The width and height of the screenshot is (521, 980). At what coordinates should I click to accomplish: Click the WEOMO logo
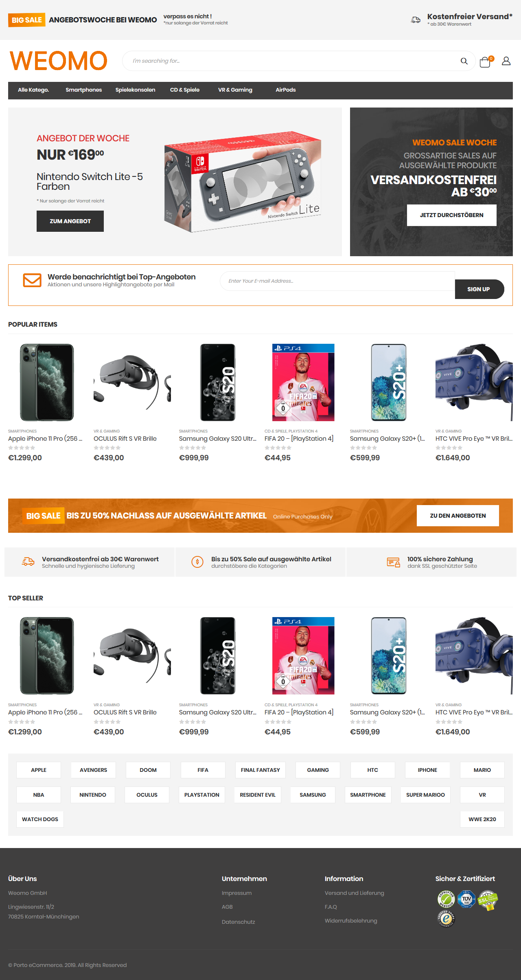tap(59, 61)
